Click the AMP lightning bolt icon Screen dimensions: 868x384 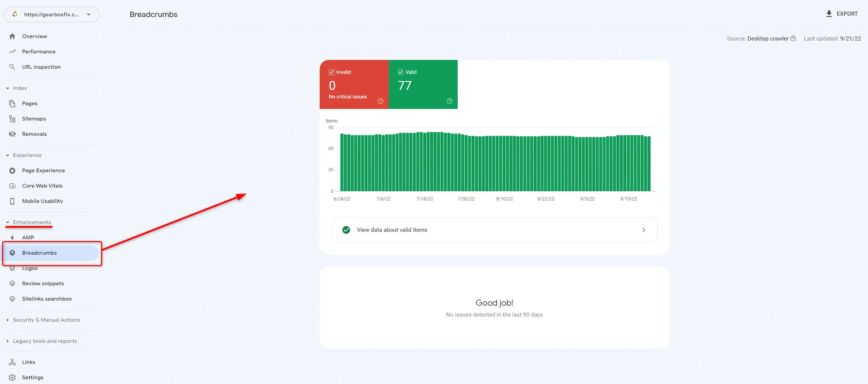click(x=12, y=238)
